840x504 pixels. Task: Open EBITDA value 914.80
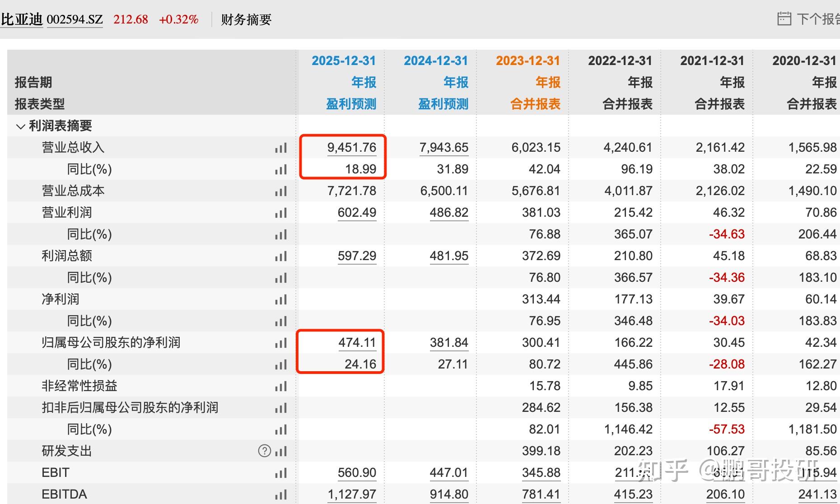point(449,495)
